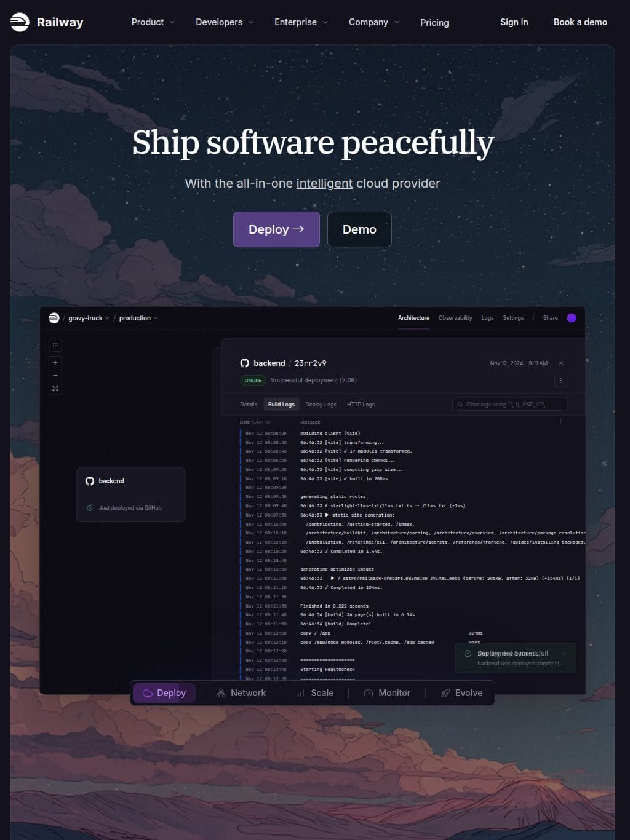Select the Architecture tab
Screen dimensions: 630x840
(x=413, y=318)
